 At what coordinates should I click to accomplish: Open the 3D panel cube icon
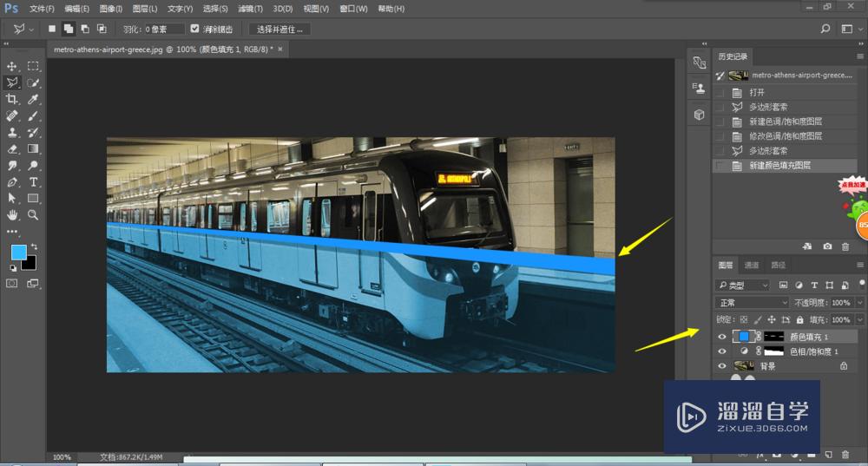pos(699,115)
